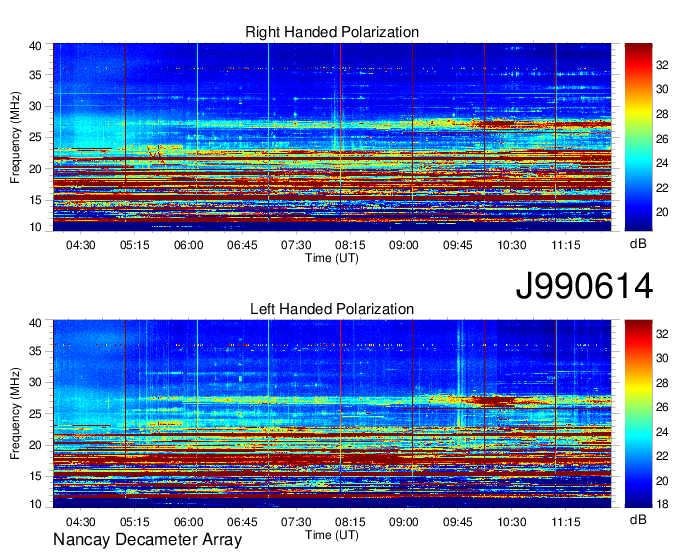
Task: Click 10 MHz tick on left-handed plot
Action: point(36,504)
